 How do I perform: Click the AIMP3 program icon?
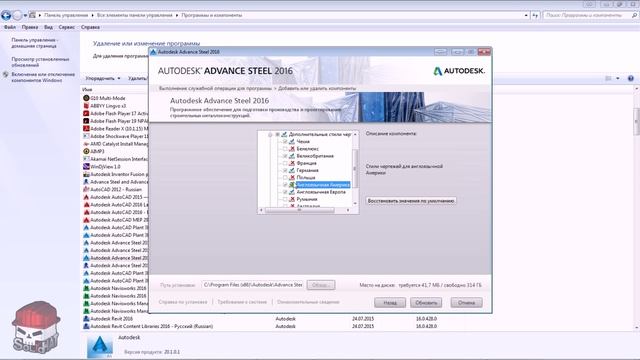pyautogui.click(x=86, y=151)
